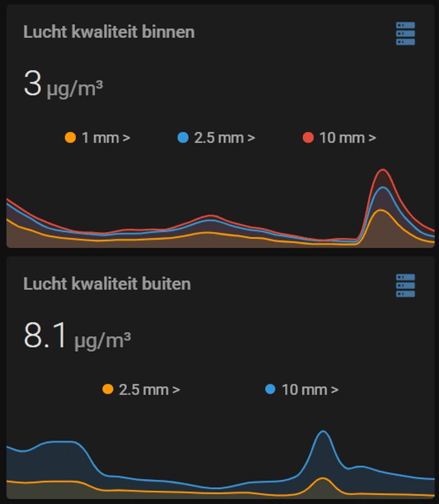Click the blue dot beside outdoor 10 mm
The height and width of the screenshot is (504, 439).
[x=270, y=389]
